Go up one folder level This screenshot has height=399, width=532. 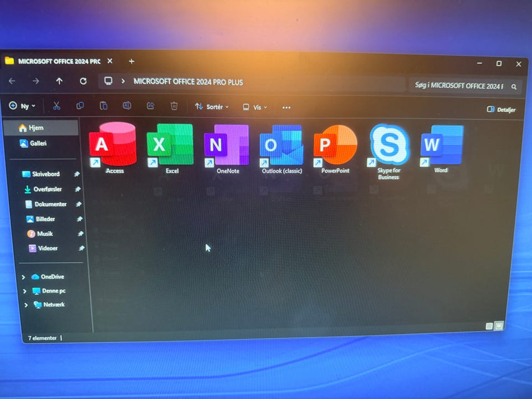click(59, 81)
